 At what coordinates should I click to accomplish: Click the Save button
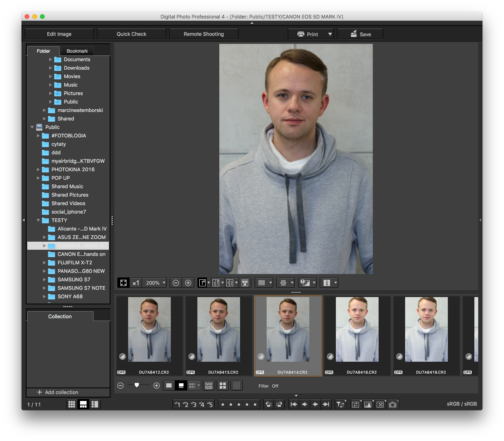[360, 34]
